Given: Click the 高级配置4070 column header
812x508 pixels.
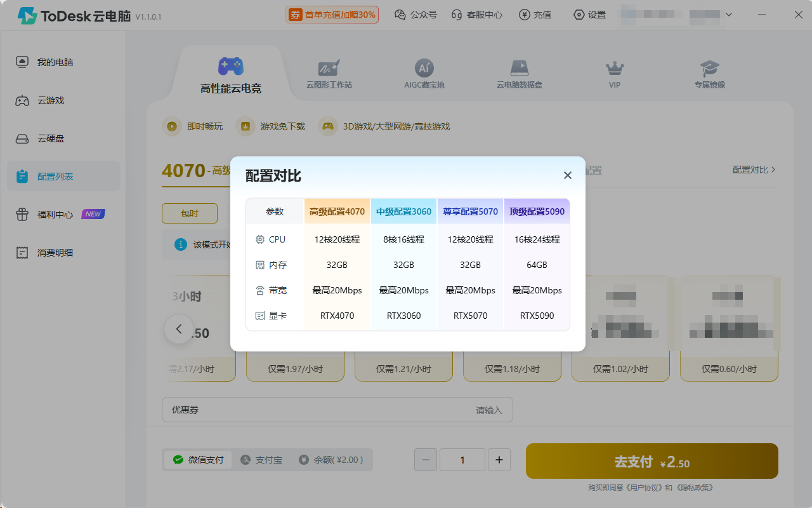Looking at the screenshot, I should [x=337, y=211].
